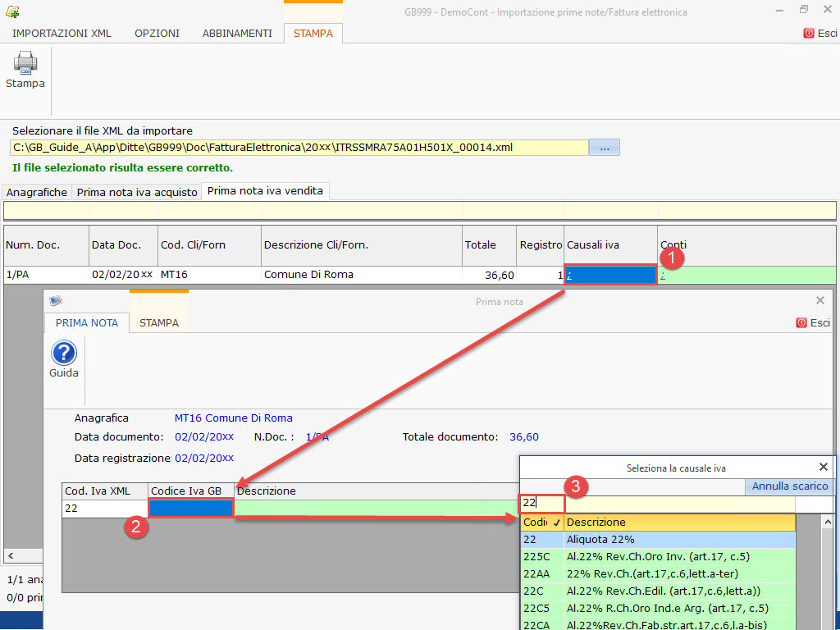
Task: Open the IMPORTAZIONI XML tab
Action: (62, 34)
